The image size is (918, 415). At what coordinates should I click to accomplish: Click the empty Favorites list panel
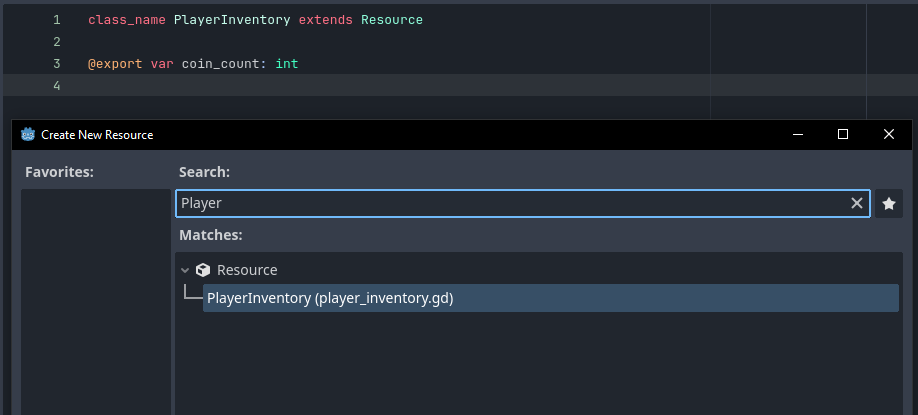96,302
